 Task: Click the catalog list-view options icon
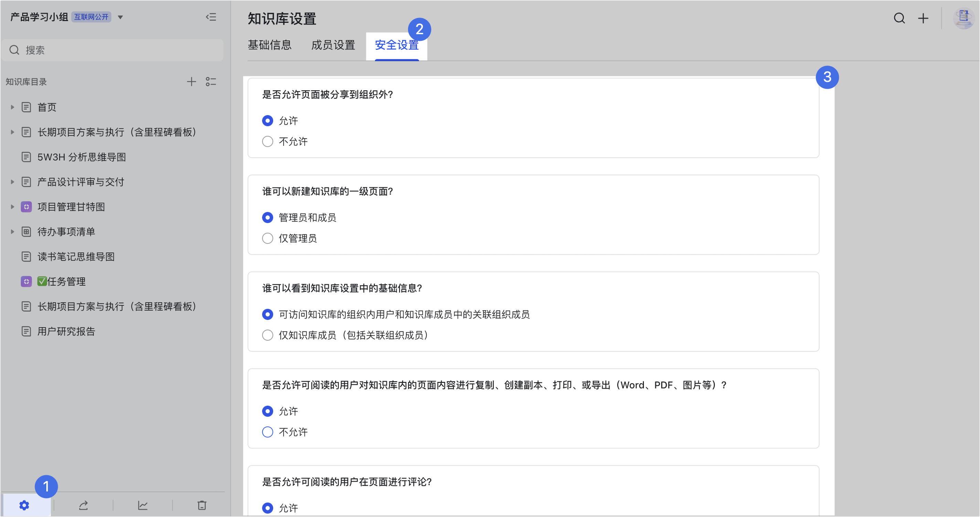[211, 82]
